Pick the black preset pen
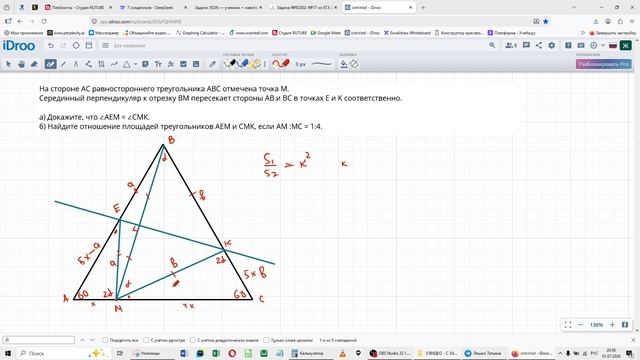The height and width of the screenshot is (360, 640). [231, 64]
